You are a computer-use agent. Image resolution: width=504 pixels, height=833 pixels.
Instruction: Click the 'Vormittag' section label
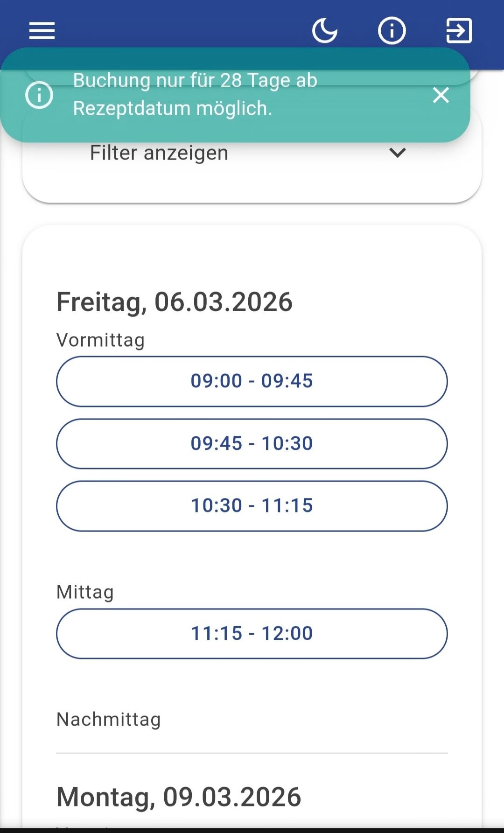[x=100, y=340]
